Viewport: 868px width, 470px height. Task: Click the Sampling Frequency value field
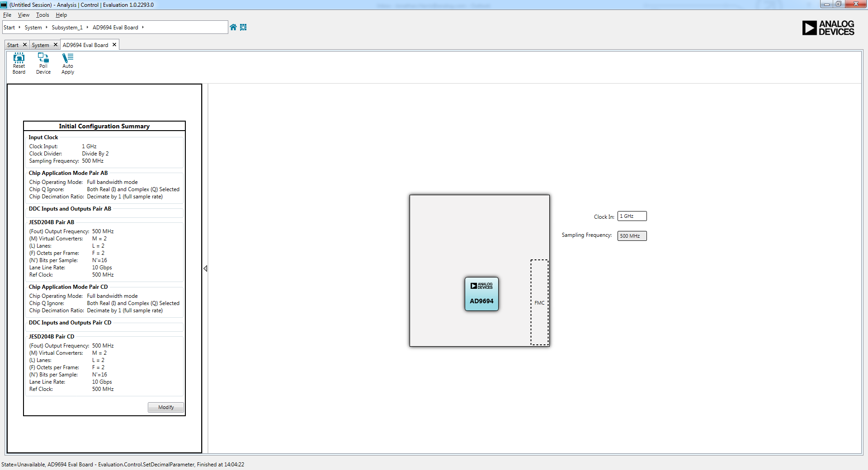632,236
